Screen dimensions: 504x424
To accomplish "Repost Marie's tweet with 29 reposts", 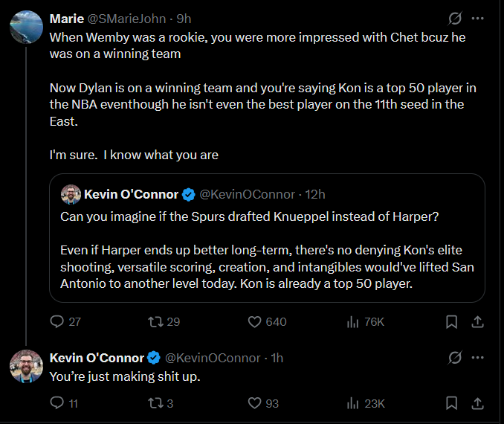I will pos(156,321).
